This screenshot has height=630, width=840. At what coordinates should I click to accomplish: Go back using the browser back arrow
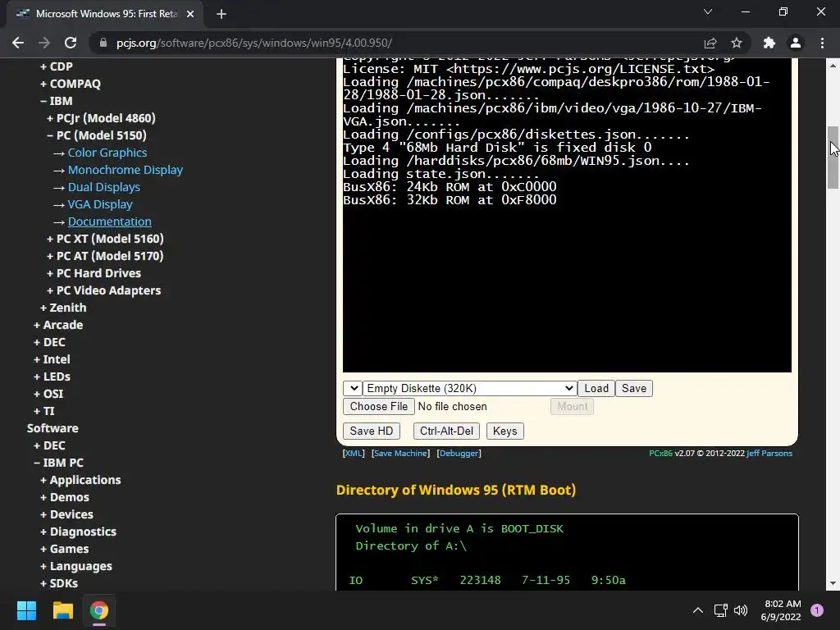pyautogui.click(x=18, y=43)
